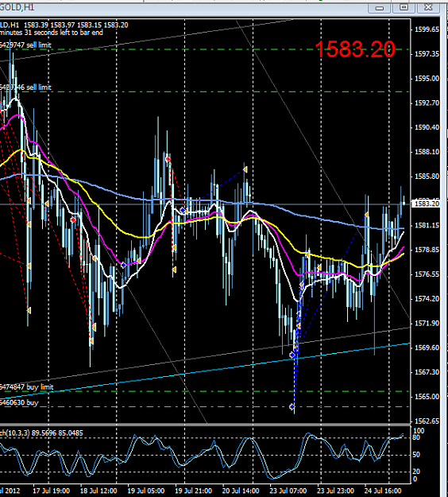The width and height of the screenshot is (448, 497).
Task: Click the 1599.65 price axis value
Action: [x=427, y=29]
